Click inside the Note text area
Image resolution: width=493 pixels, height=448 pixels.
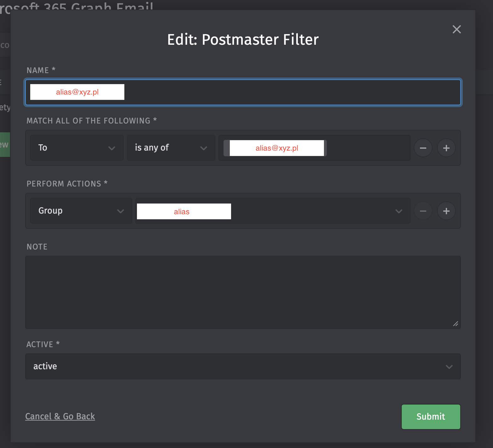(242, 292)
